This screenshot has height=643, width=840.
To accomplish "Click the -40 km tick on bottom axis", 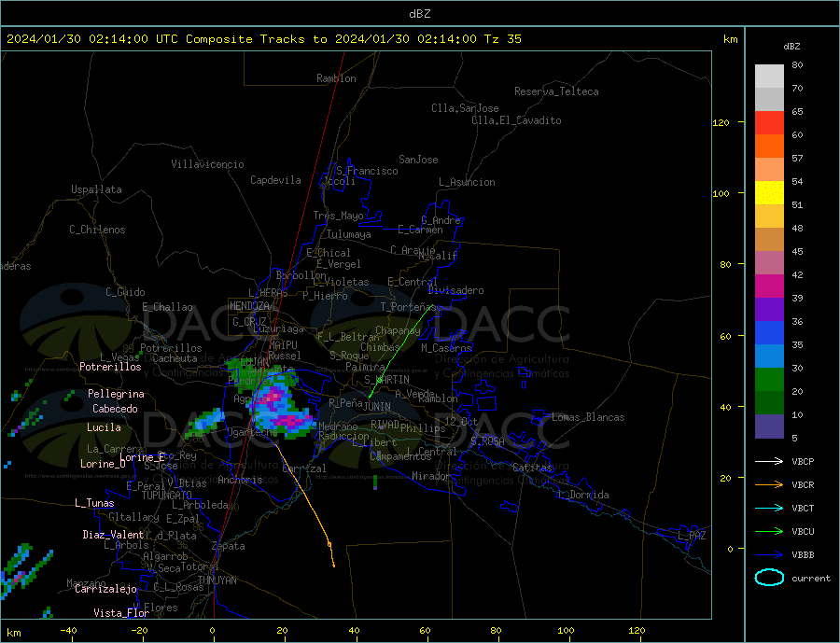I will [68, 631].
